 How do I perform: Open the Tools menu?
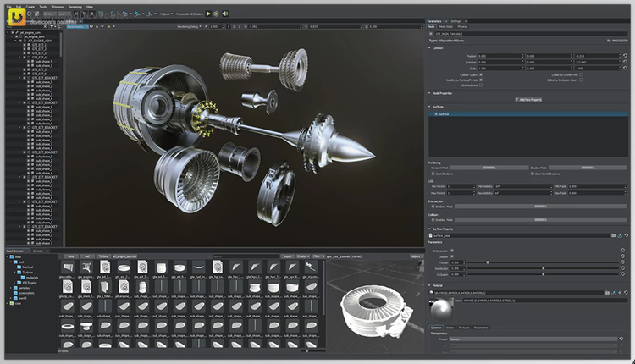coord(43,7)
